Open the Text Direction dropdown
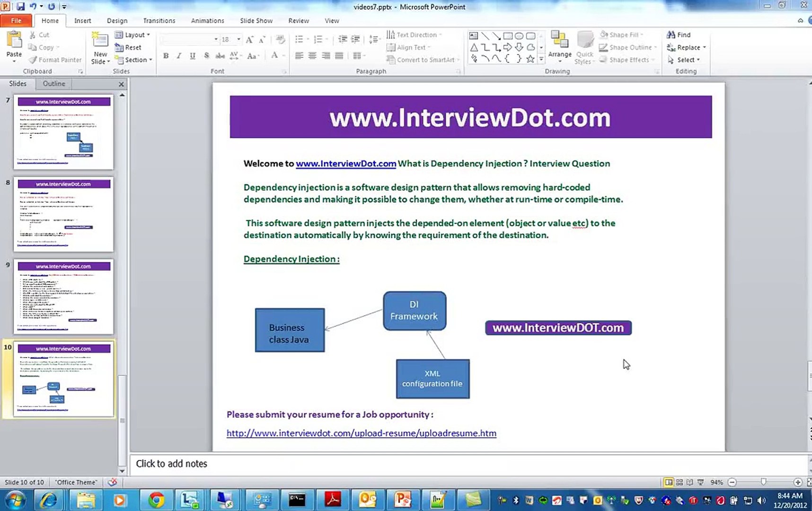This screenshot has width=812, height=511. pos(415,35)
